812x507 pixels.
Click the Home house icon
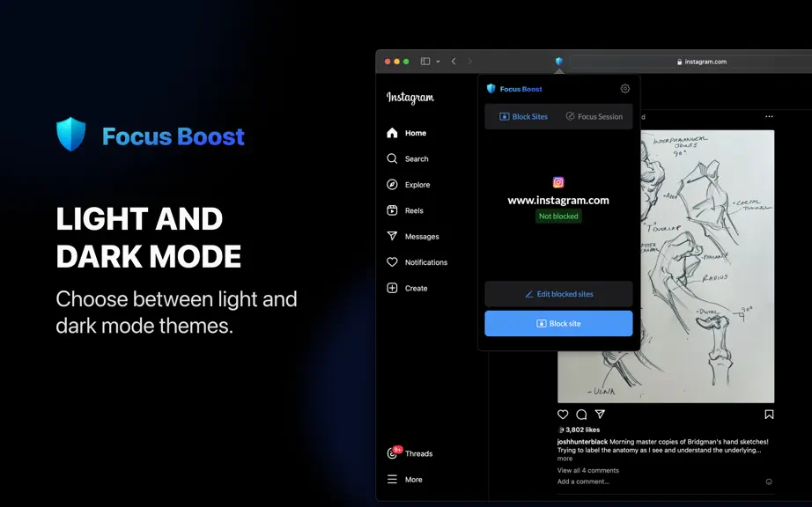[x=392, y=133]
